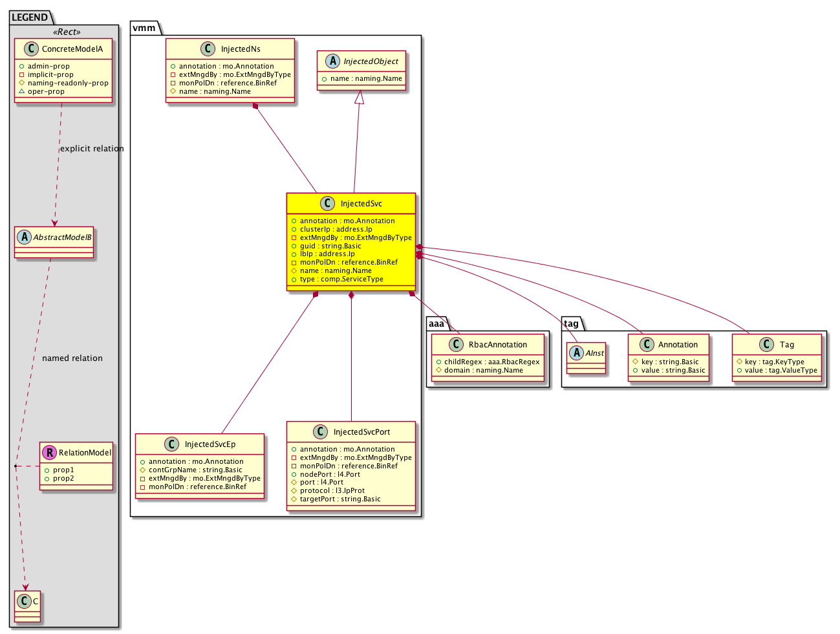The image size is (840, 634).
Task: Click the Annotation class title in tag package
Action: point(678,345)
